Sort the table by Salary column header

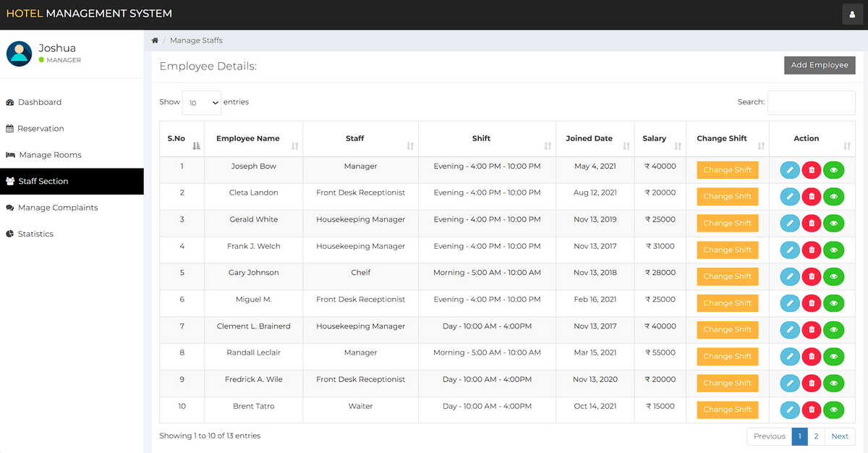click(654, 138)
